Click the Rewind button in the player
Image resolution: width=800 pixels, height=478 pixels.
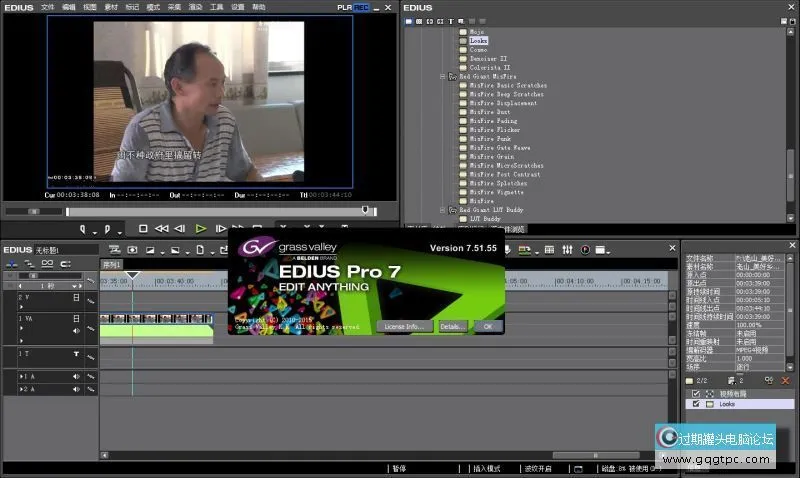[x=162, y=229]
